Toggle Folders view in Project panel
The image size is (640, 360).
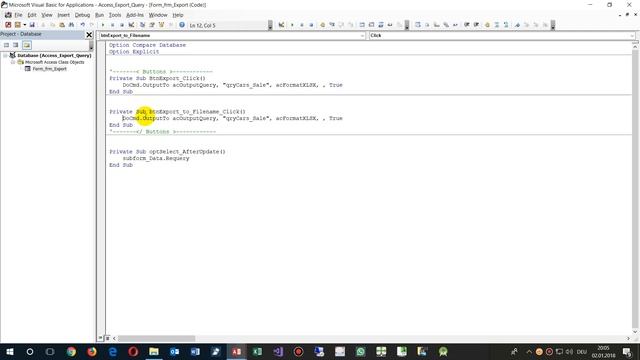[27, 45]
